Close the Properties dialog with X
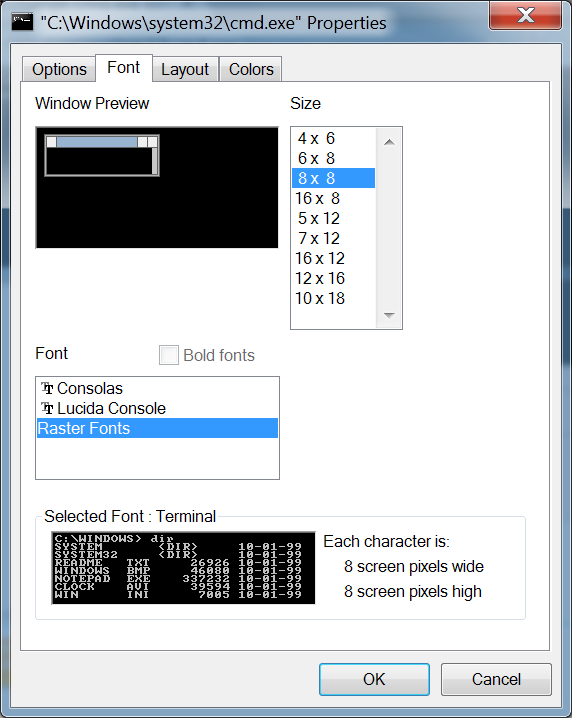 pyautogui.click(x=525, y=16)
